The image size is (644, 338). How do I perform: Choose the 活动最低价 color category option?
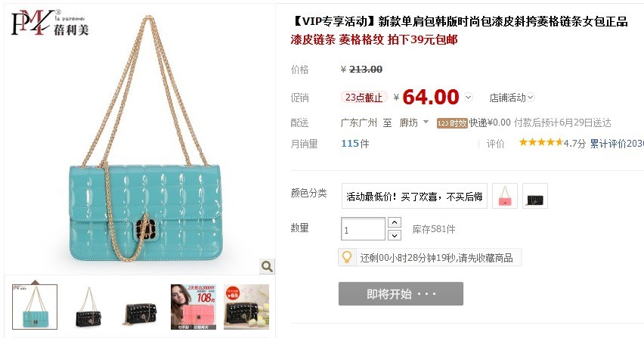414,197
